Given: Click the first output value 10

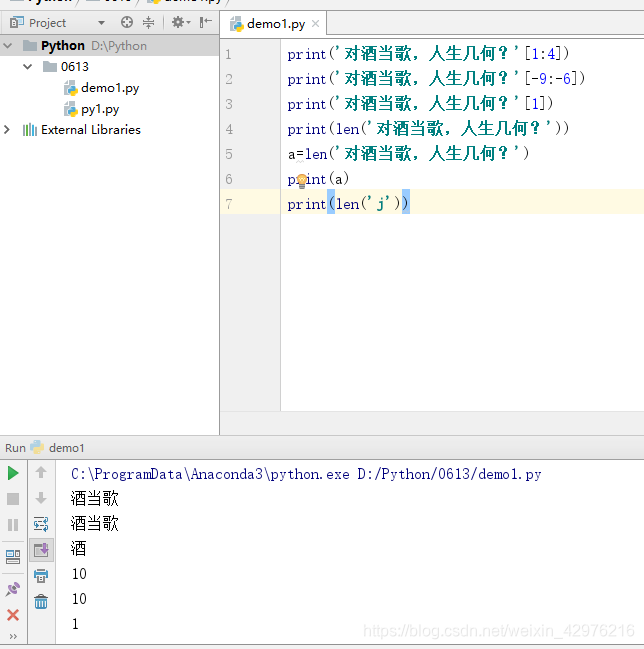Looking at the screenshot, I should [79, 574].
